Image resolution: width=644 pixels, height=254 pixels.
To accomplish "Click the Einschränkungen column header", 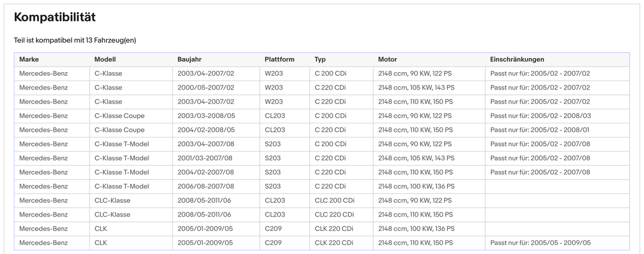I will tap(517, 59).
